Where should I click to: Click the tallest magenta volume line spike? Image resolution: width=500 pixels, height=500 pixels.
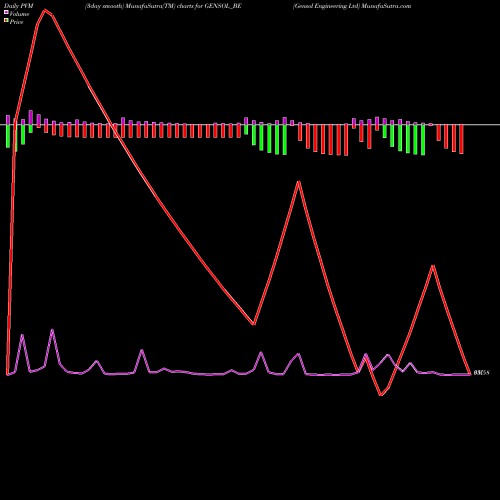(52, 330)
